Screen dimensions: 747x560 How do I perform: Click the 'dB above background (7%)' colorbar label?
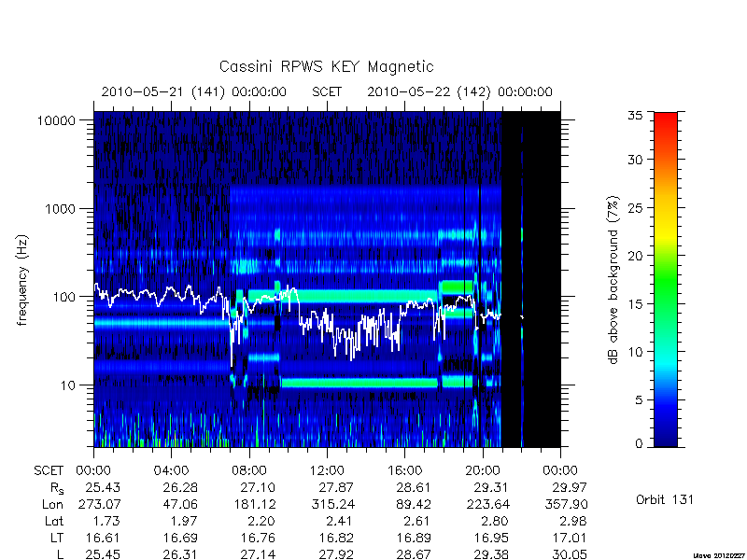tap(614, 280)
